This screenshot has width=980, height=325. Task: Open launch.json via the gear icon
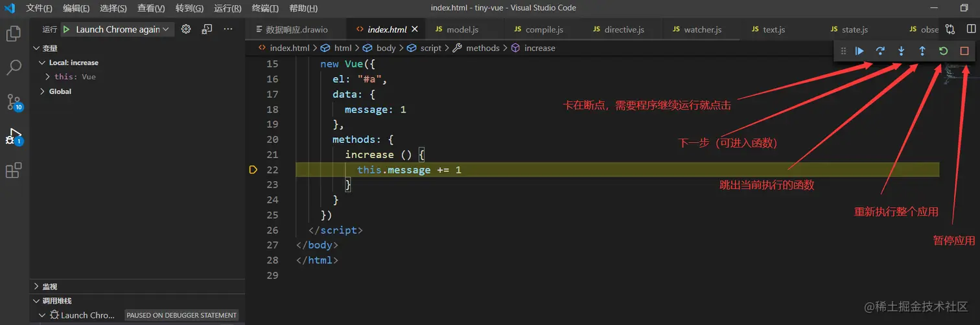pos(186,29)
